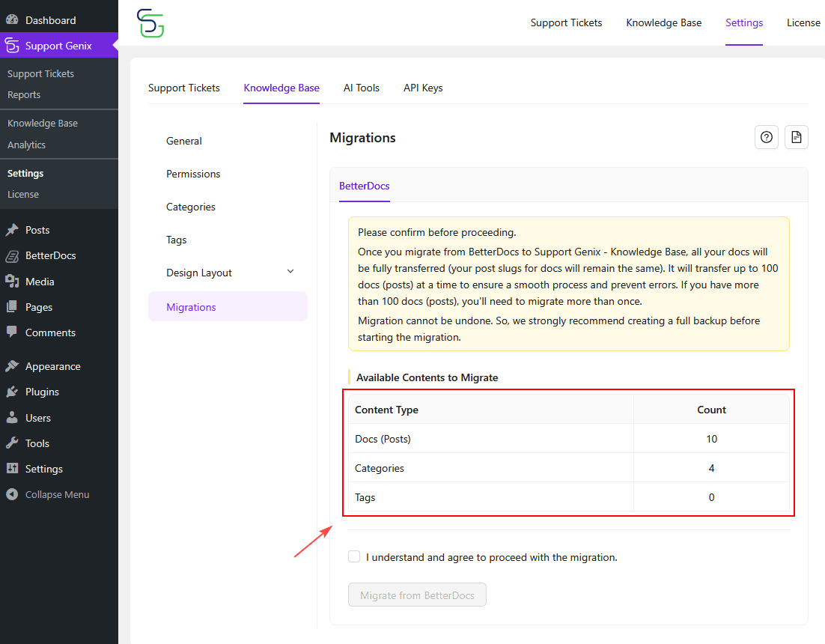825x644 pixels.
Task: Click the Support Genix logo icon
Action: [150, 22]
